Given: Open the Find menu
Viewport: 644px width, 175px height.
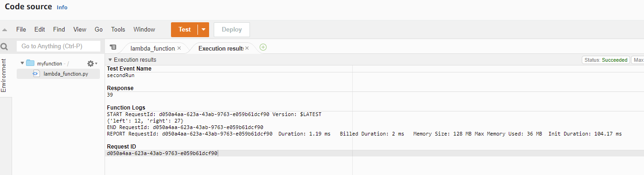Looking at the screenshot, I should pyautogui.click(x=59, y=29).
